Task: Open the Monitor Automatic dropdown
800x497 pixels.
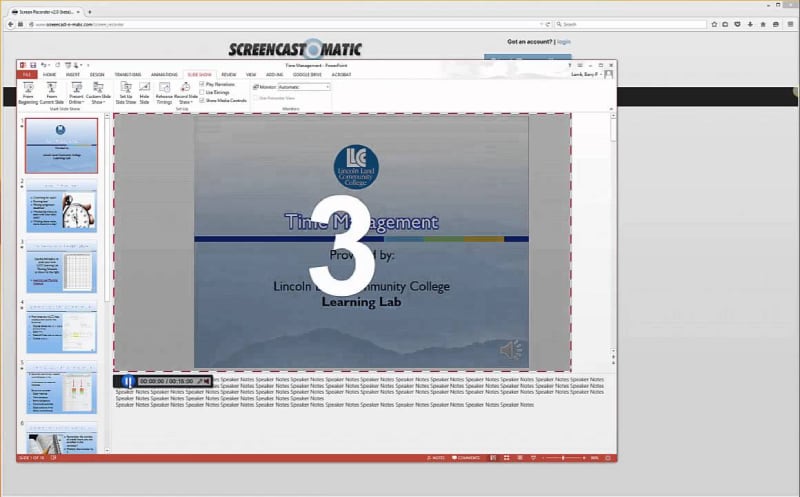Action: (304, 87)
